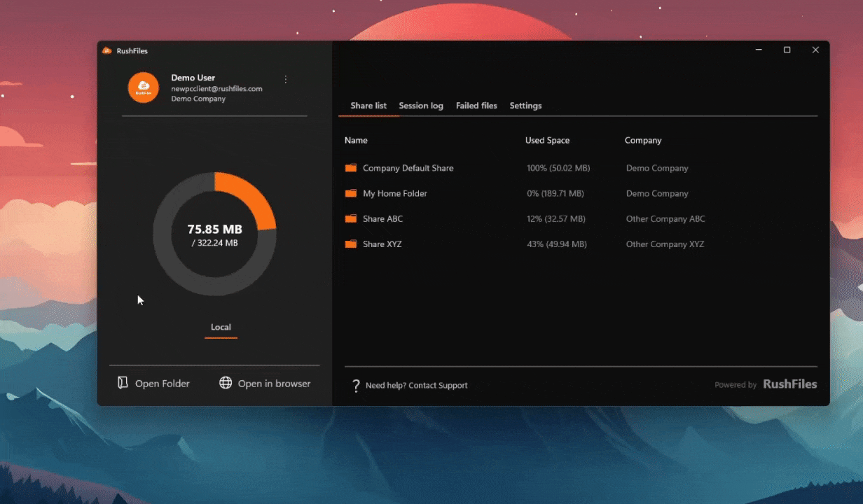Image resolution: width=863 pixels, height=504 pixels.
Task: Click the 0% (189.71 MB) value
Action: [555, 193]
